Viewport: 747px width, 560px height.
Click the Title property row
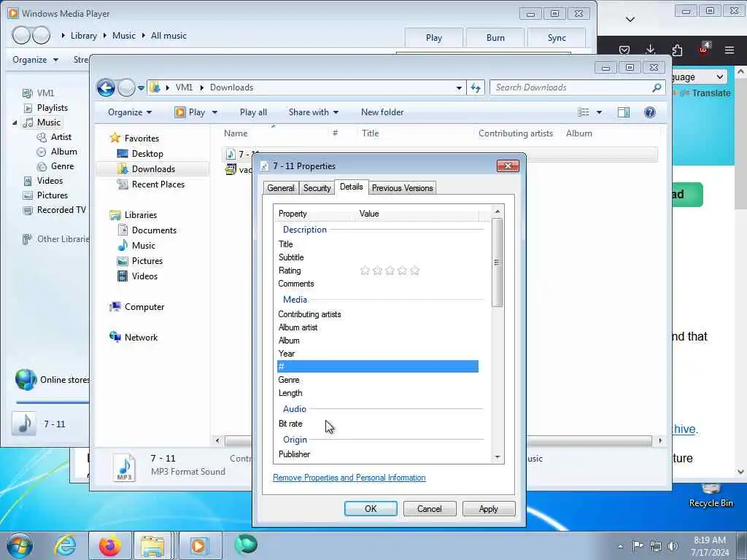coord(378,244)
